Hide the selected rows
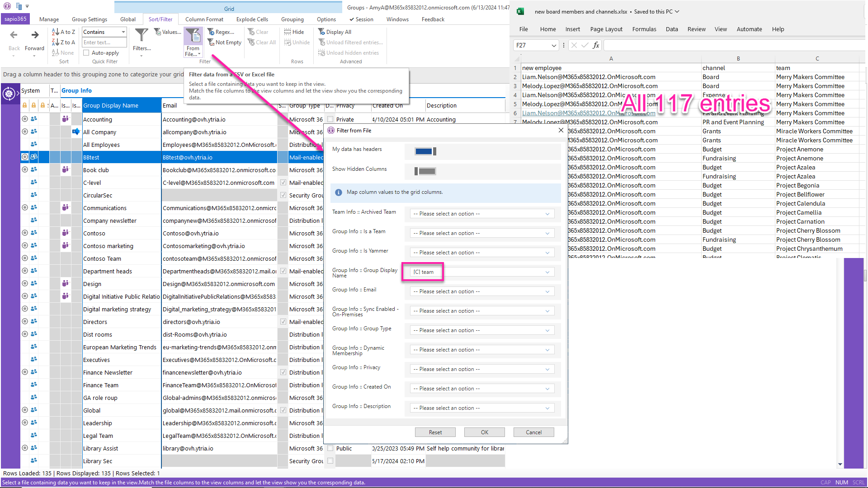868x488 pixels. [294, 32]
